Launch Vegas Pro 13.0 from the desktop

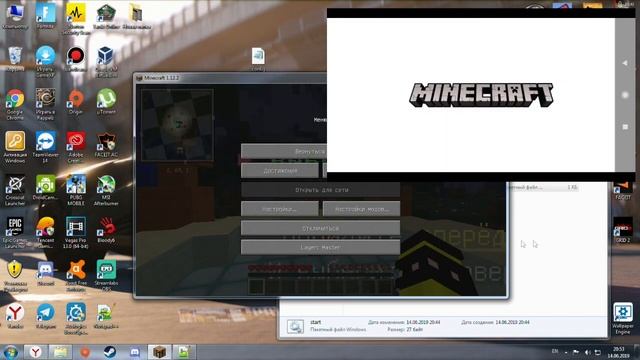tap(76, 232)
